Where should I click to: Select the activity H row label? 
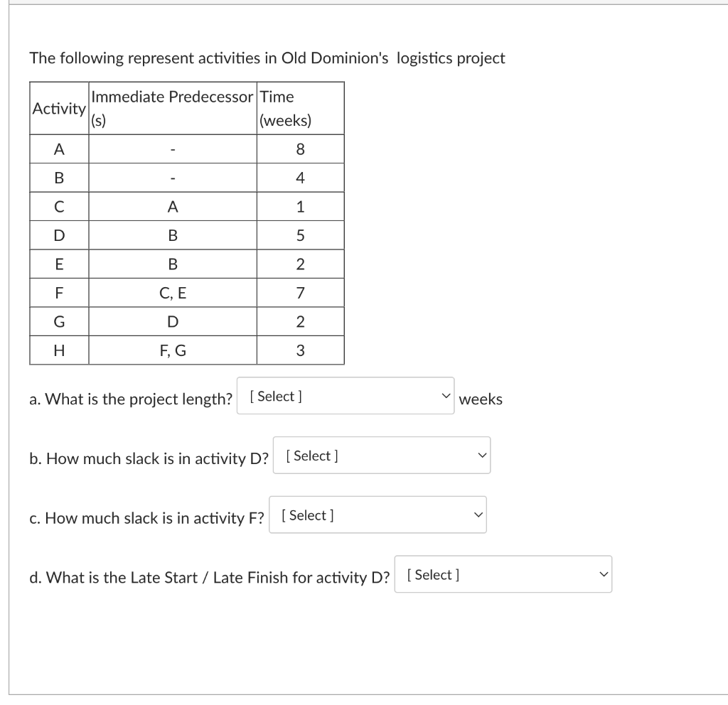coord(58,349)
